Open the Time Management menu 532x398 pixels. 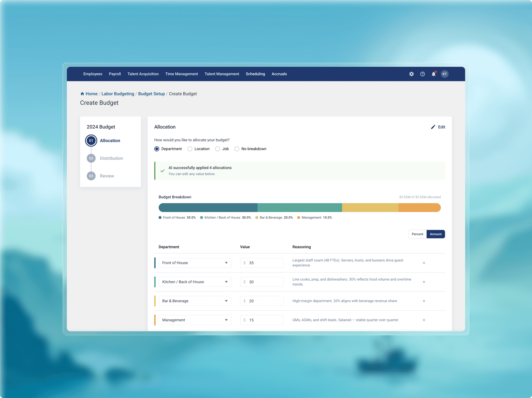pos(182,74)
